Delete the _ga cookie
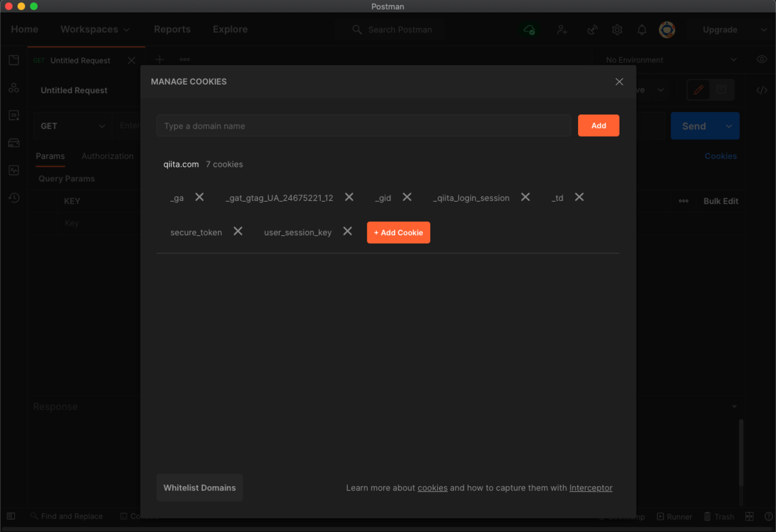776x532 pixels. point(200,197)
